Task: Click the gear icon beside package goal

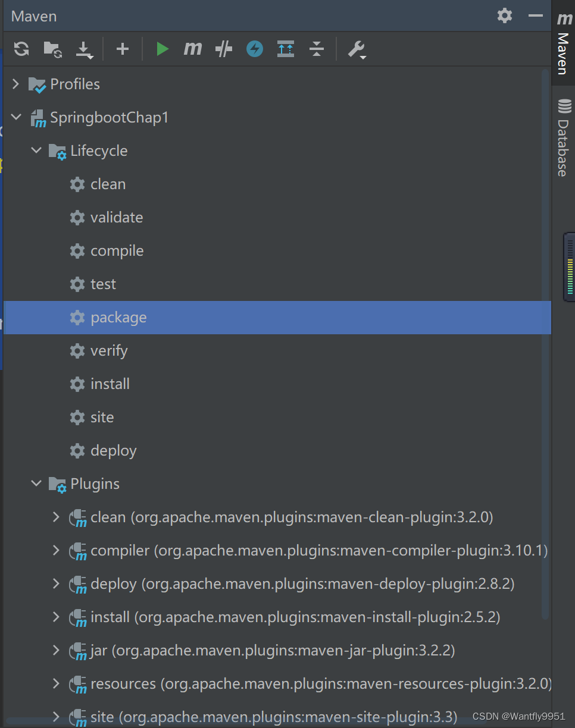Action: click(x=77, y=318)
